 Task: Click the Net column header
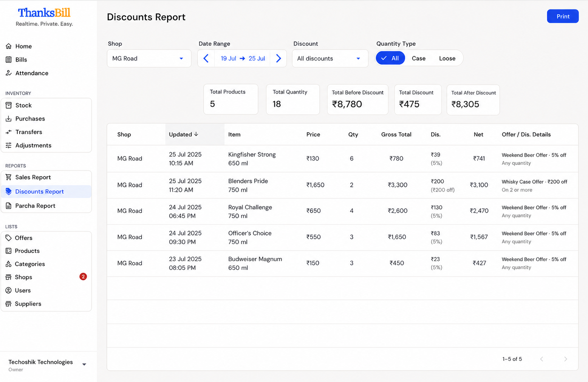coord(478,135)
